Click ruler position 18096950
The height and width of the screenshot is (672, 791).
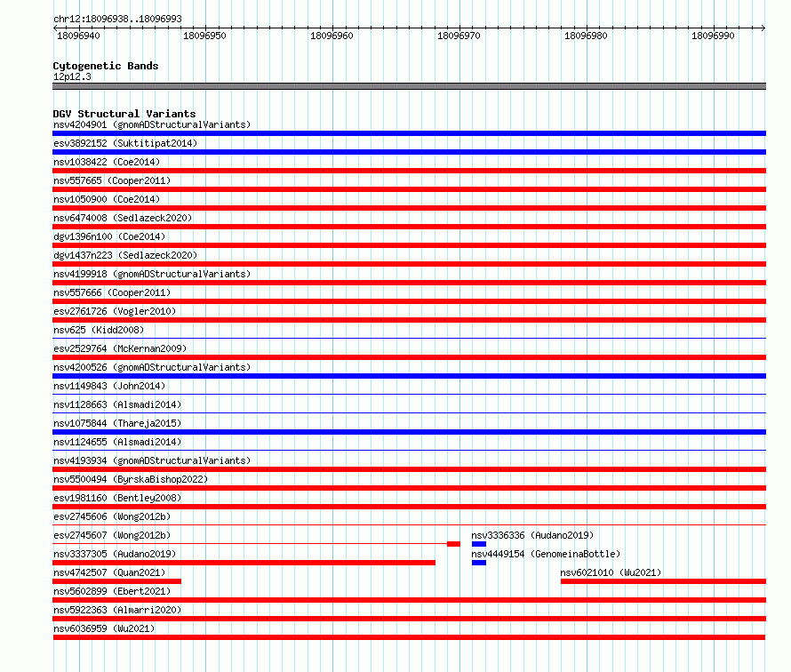[204, 36]
